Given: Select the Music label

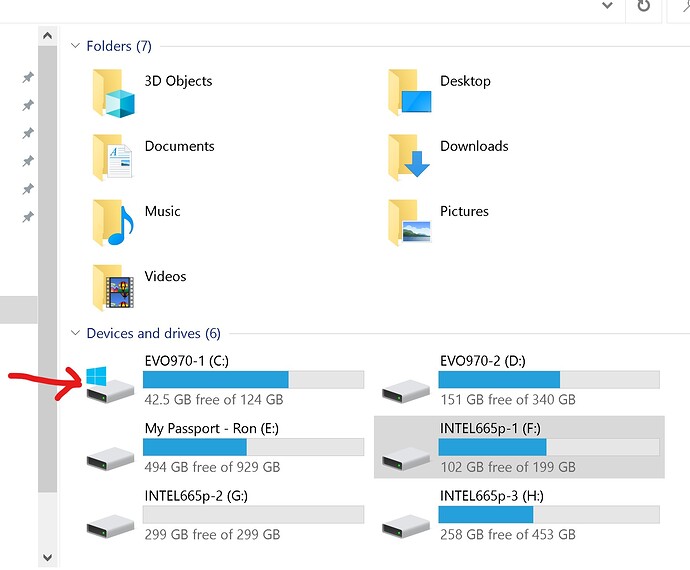Looking at the screenshot, I should point(162,211).
